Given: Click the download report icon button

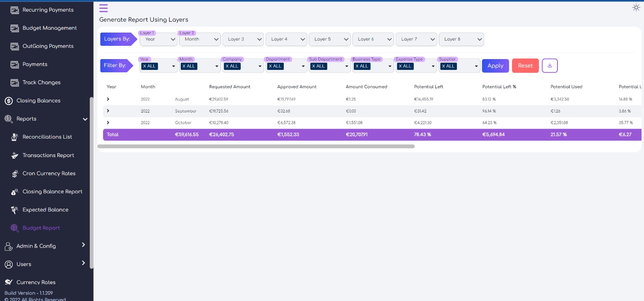Looking at the screenshot, I should 549,66.
